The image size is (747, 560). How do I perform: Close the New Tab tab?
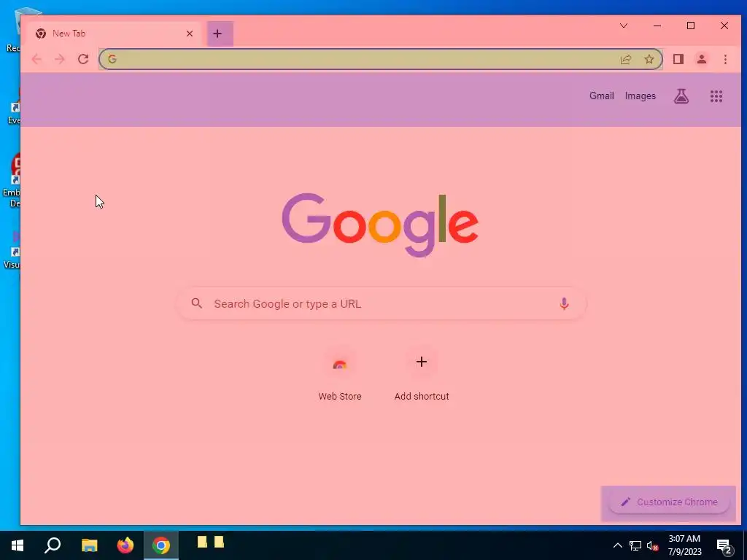click(190, 34)
